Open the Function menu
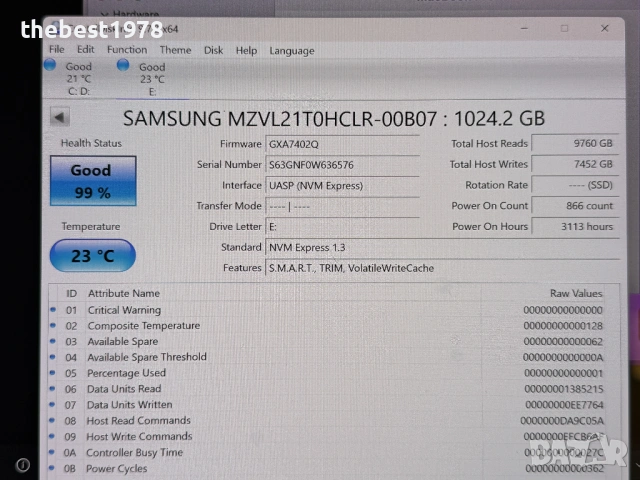Viewport: 640px width, 480px height. 127,50
